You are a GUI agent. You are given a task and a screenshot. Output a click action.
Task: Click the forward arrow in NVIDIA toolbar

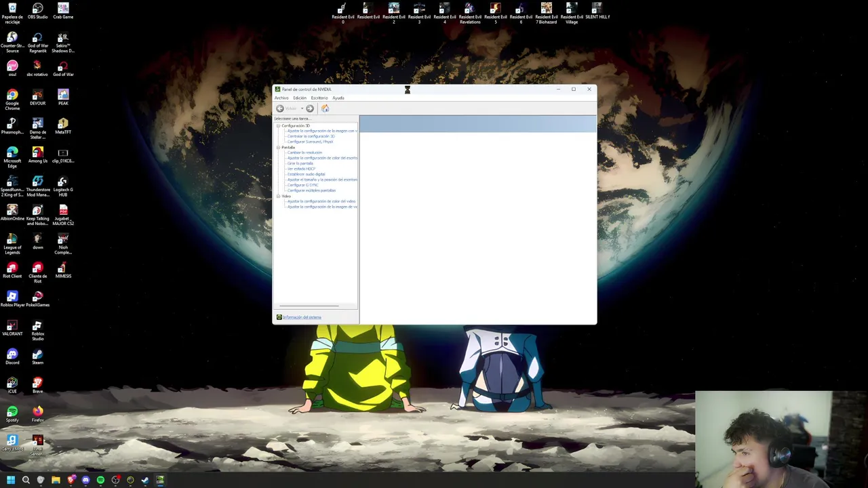tap(310, 108)
